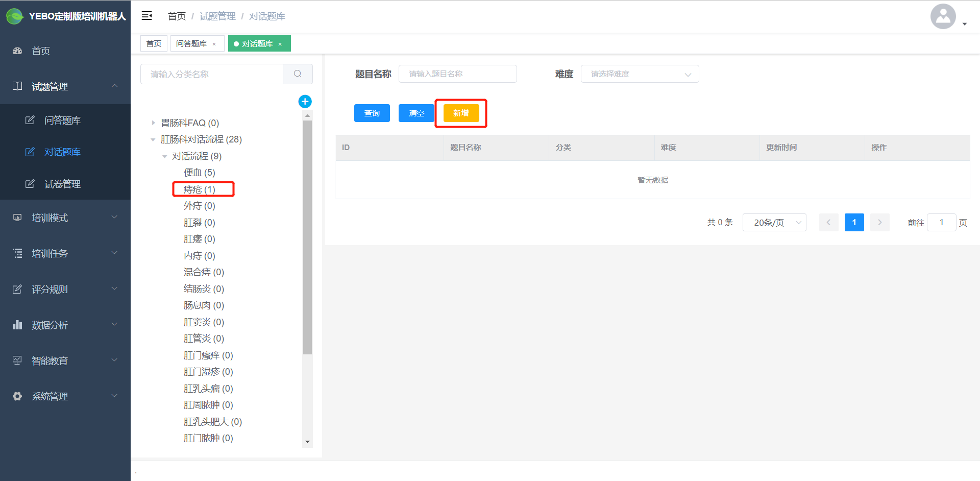The width and height of the screenshot is (980, 481).
Task: Select the 肛门瘙痒 (0) category
Action: click(x=208, y=355)
